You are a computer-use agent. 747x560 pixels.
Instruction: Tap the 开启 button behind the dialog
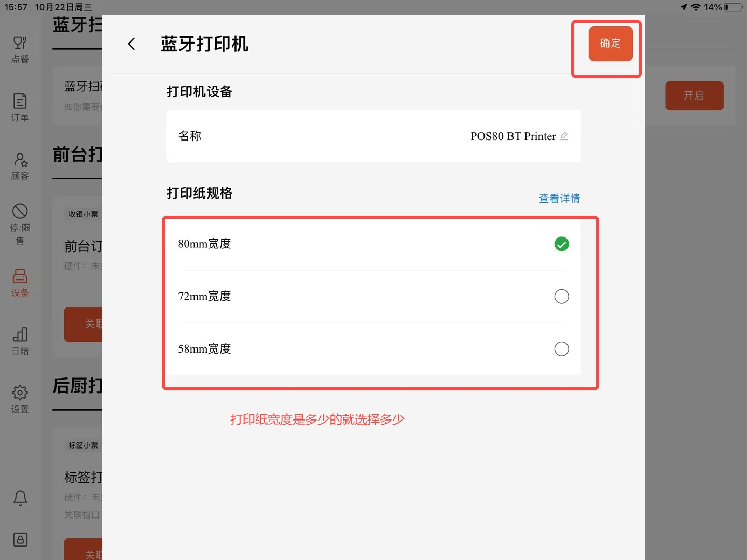click(x=694, y=95)
